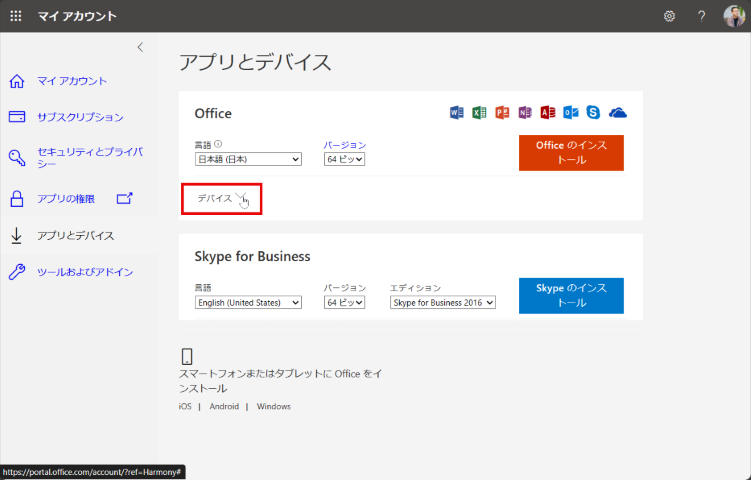Open the app launcher waffle icon
Viewport: 751px width, 480px height.
coord(16,16)
